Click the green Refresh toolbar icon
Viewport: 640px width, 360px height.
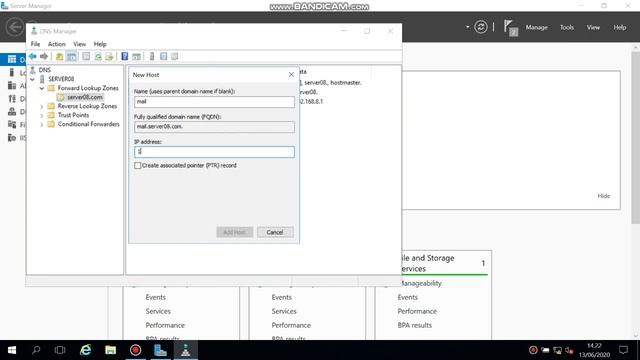click(x=98, y=56)
